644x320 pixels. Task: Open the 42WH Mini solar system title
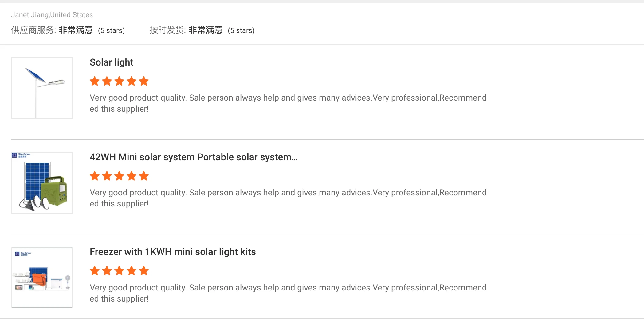(x=193, y=157)
